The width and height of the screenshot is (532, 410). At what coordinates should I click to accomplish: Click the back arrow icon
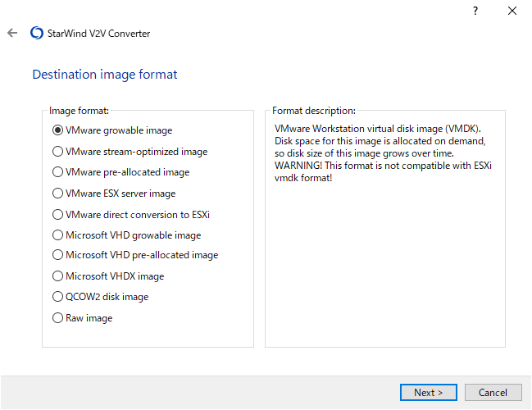[x=11, y=34]
